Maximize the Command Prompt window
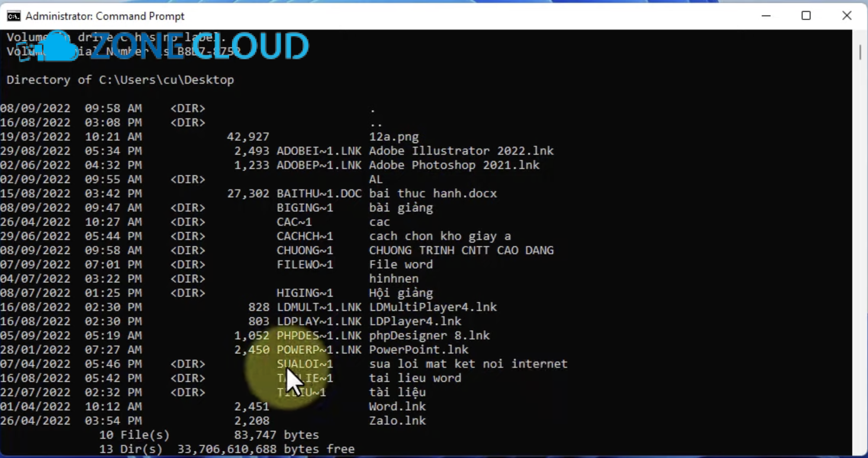This screenshot has width=868, height=458. (806, 16)
